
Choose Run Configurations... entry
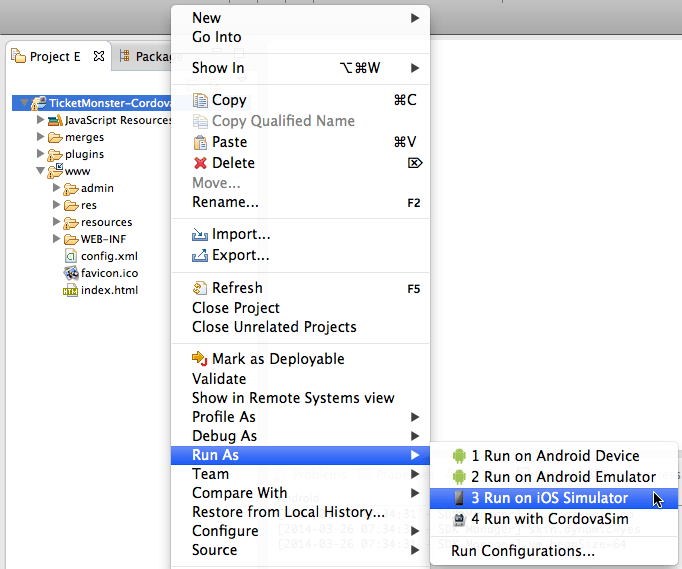(522, 550)
